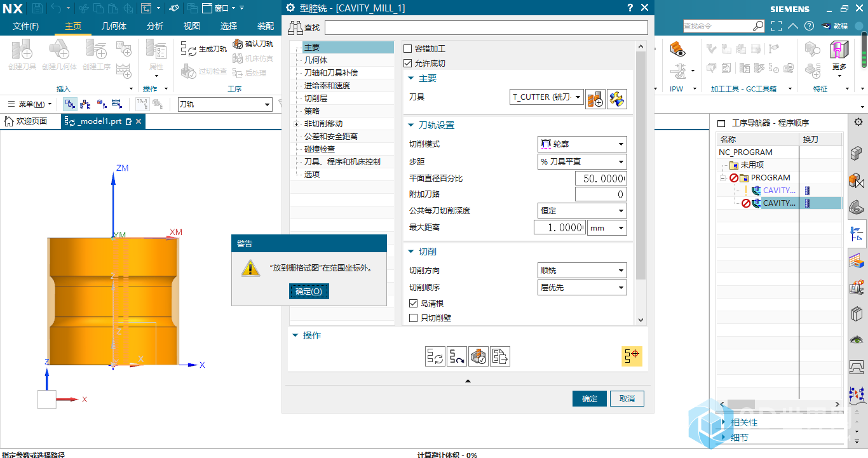This screenshot has width=868, height=458.
Task: Open the 菜单(M) dropdown menu
Action: [x=31, y=104]
